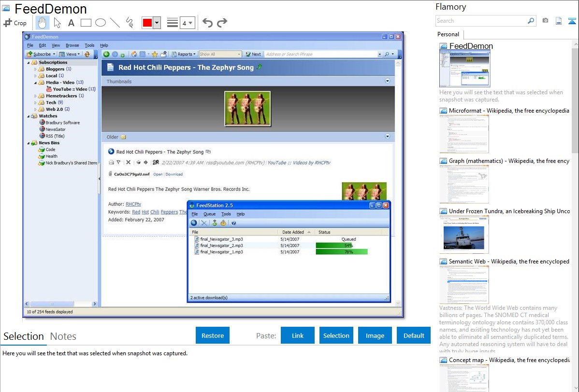Screen dimensions: 579x392
Task: Select the text annotation tool
Action: [71, 23]
